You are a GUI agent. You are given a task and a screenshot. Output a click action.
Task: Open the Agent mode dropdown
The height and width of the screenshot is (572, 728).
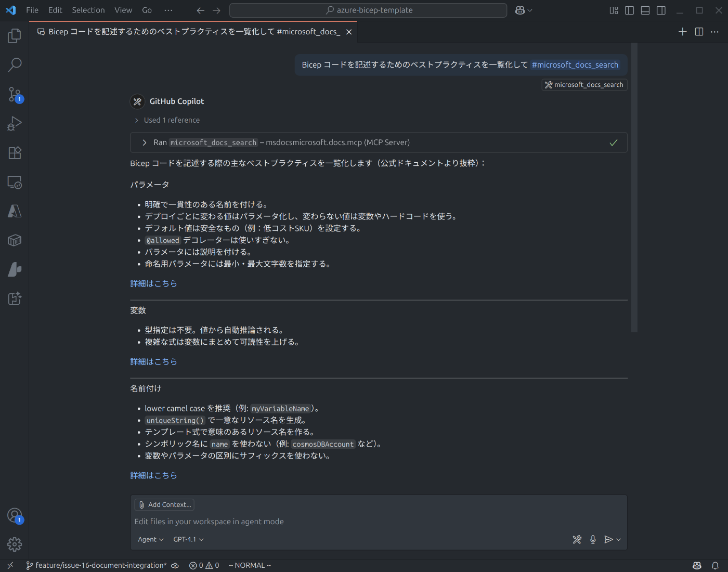click(151, 540)
